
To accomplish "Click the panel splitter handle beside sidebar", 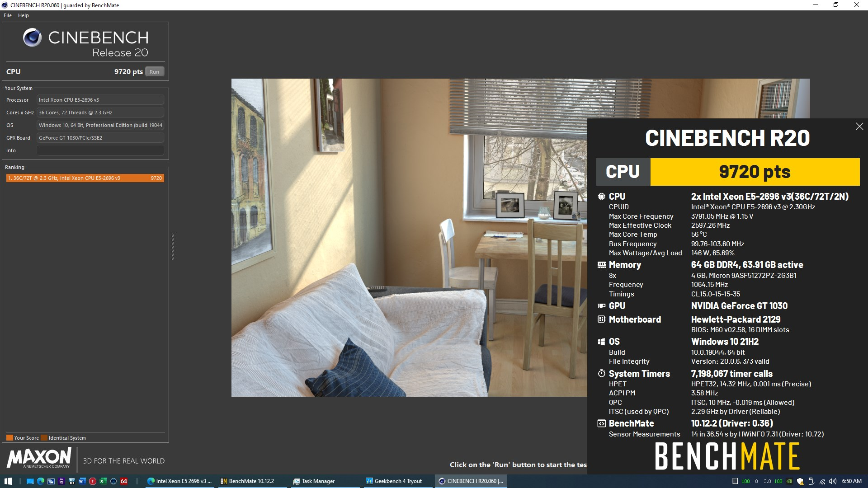I will click(x=173, y=247).
